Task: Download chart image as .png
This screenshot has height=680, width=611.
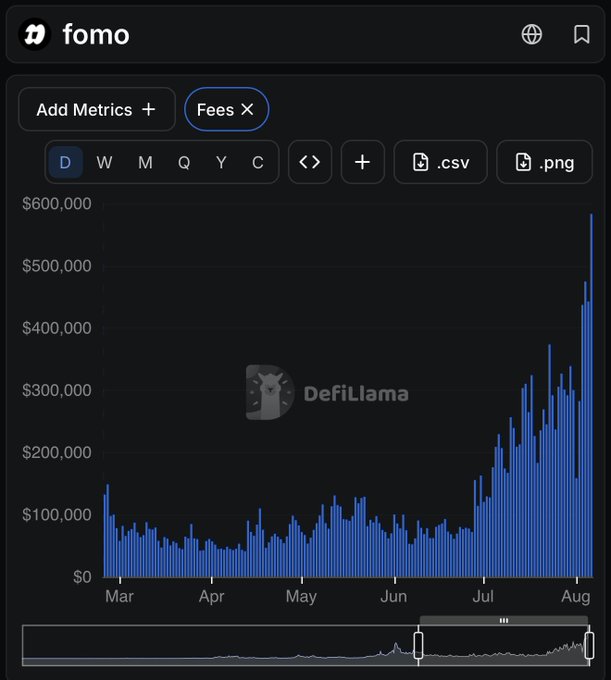Action: coord(545,162)
